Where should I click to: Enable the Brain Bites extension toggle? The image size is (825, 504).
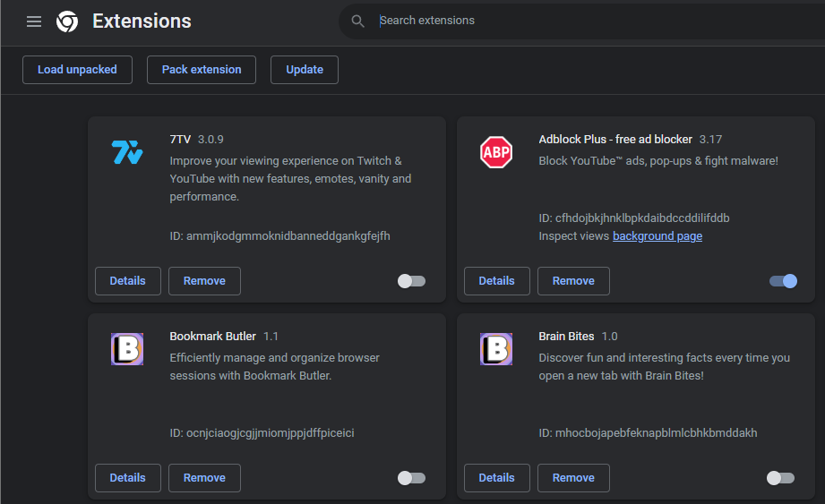[780, 478]
